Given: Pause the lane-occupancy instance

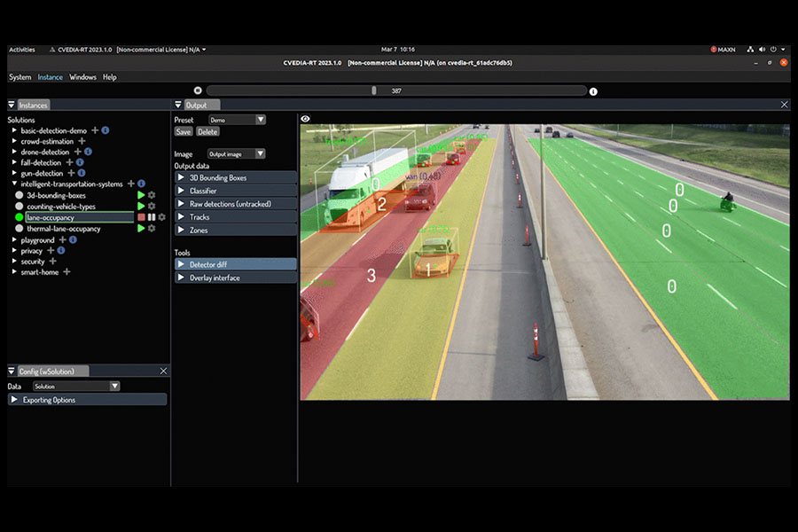Looking at the screenshot, I should (x=152, y=217).
